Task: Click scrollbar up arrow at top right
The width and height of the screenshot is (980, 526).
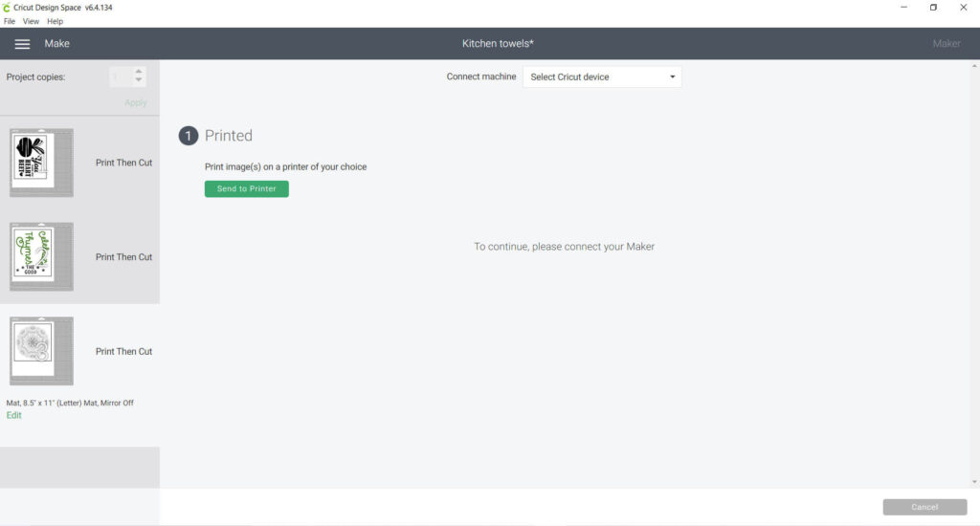Action: 974,66
